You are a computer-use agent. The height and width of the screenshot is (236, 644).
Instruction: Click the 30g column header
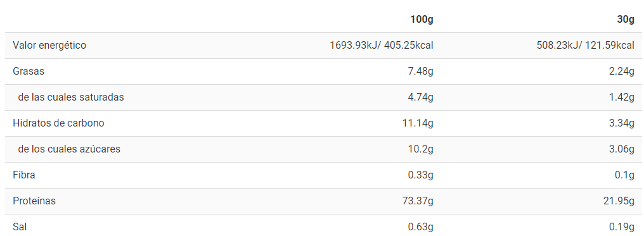(x=626, y=20)
